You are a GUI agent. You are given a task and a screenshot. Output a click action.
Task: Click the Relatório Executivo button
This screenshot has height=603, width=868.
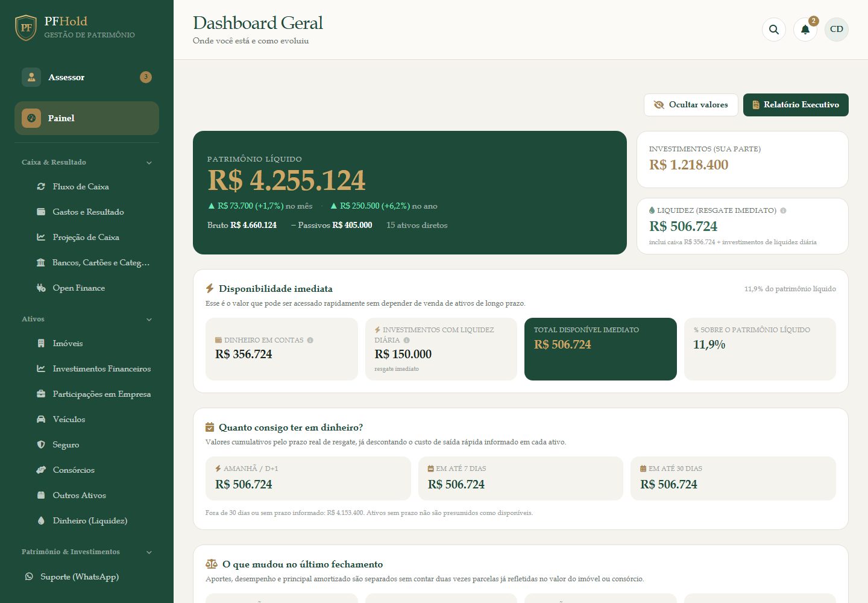796,105
